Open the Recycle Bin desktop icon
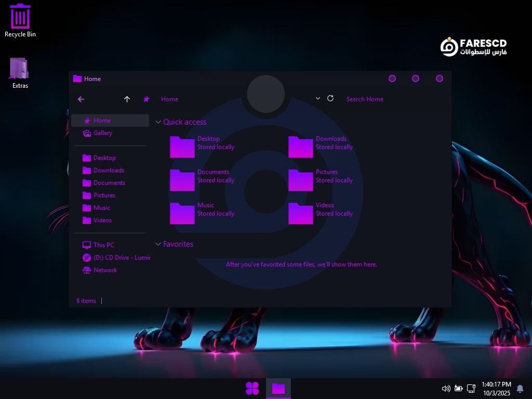Image resolution: width=532 pixels, height=399 pixels. coord(20,21)
